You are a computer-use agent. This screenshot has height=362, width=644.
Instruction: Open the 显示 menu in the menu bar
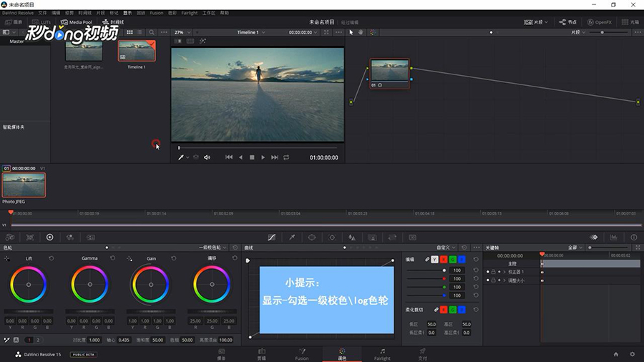pos(128,13)
